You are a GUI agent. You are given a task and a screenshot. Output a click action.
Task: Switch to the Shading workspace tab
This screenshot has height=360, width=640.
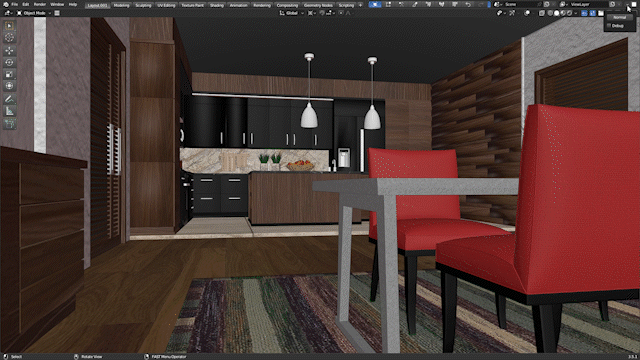click(x=216, y=5)
